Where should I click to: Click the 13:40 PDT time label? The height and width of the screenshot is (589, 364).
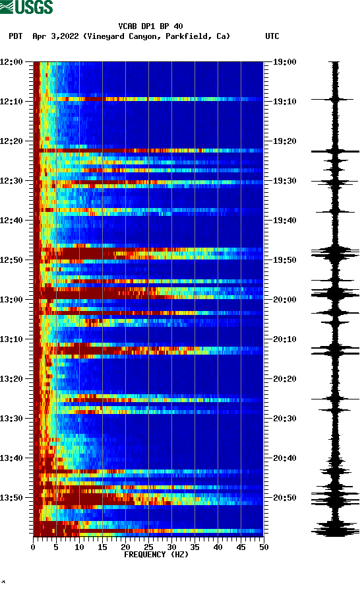tap(11, 458)
